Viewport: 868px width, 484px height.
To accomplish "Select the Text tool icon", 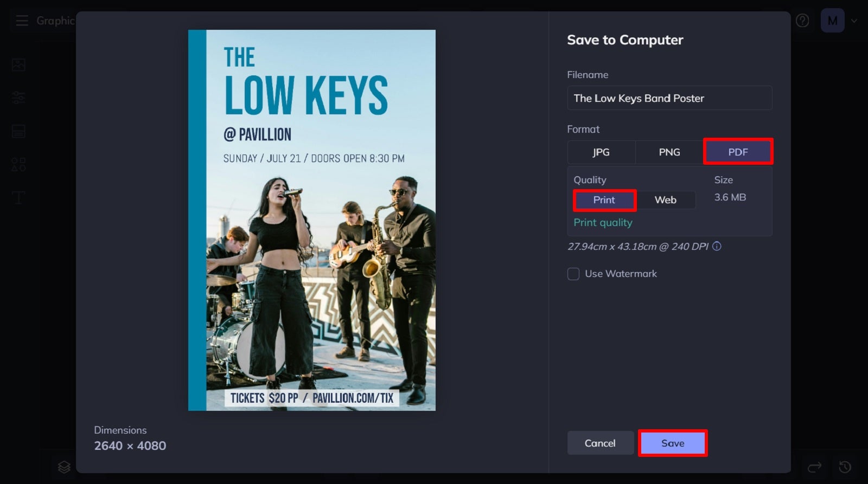I will pyautogui.click(x=18, y=197).
